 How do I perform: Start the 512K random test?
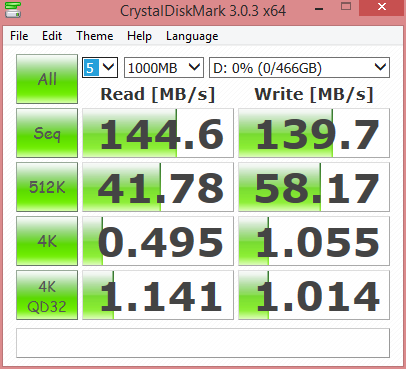tap(47, 187)
